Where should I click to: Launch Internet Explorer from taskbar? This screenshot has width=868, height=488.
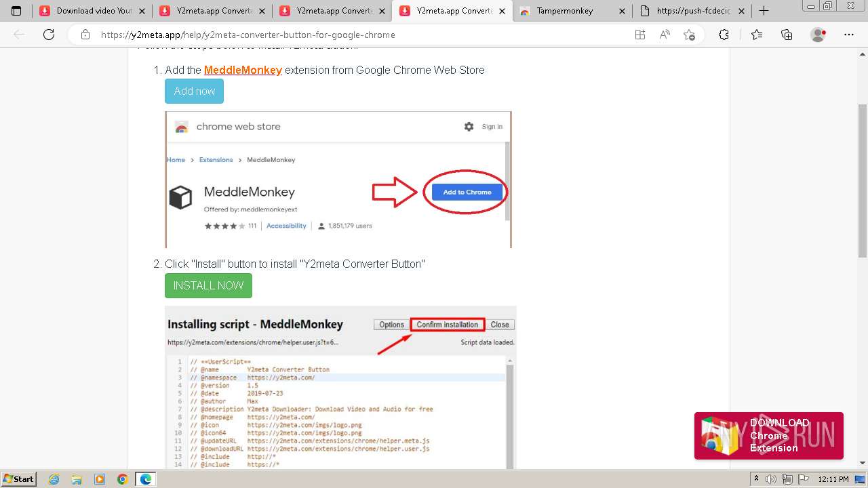coord(54,479)
